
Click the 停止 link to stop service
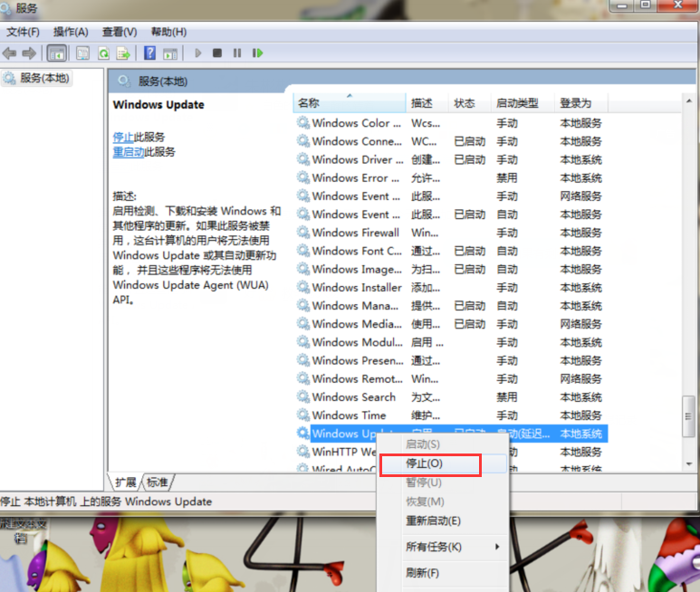click(x=123, y=137)
